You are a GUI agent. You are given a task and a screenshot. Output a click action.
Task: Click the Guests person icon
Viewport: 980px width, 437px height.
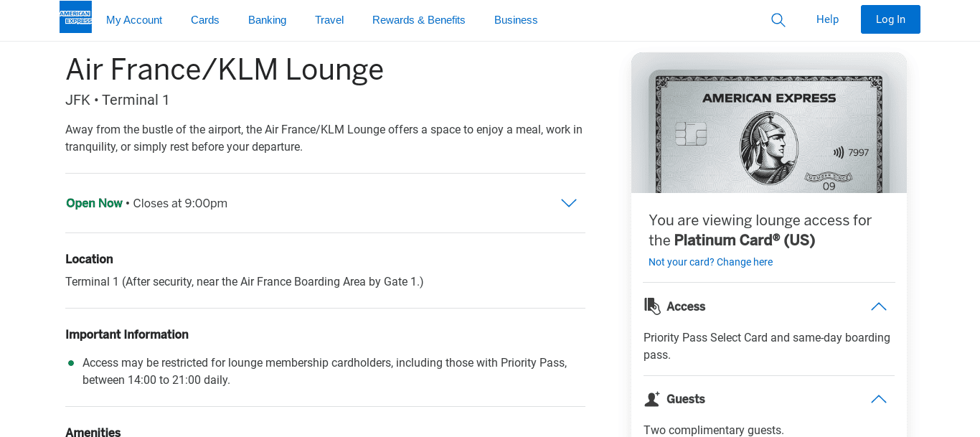pos(652,398)
